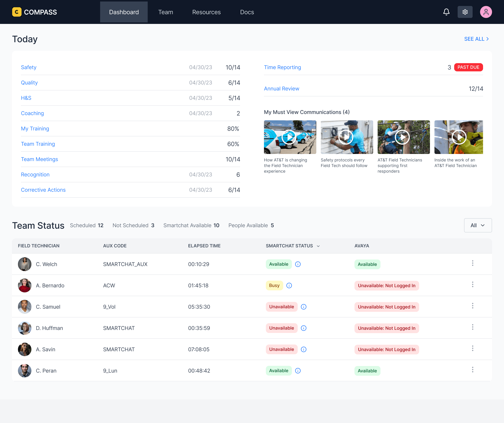Click the Compass logo icon
The width and height of the screenshot is (504, 423).
click(x=17, y=12)
